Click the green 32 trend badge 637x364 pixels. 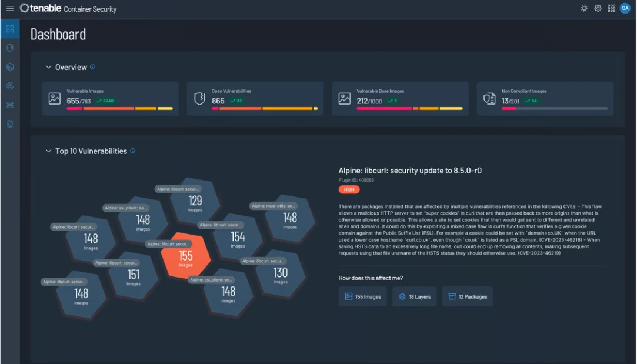click(236, 101)
